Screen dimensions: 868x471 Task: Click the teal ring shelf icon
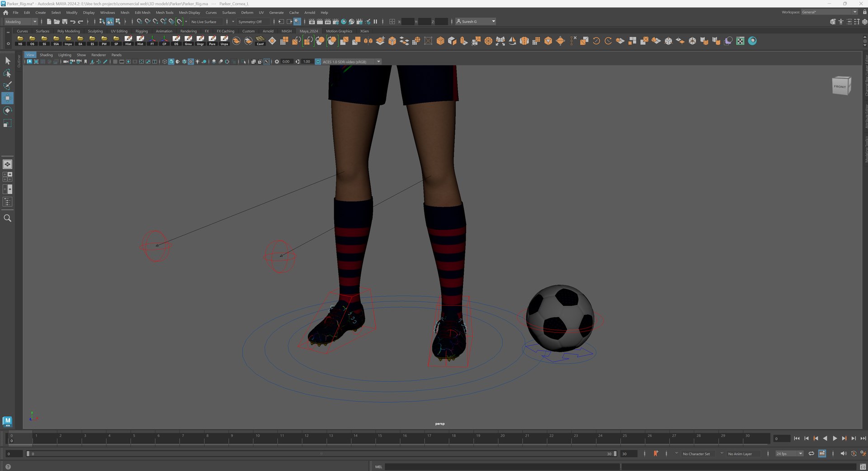coord(752,41)
